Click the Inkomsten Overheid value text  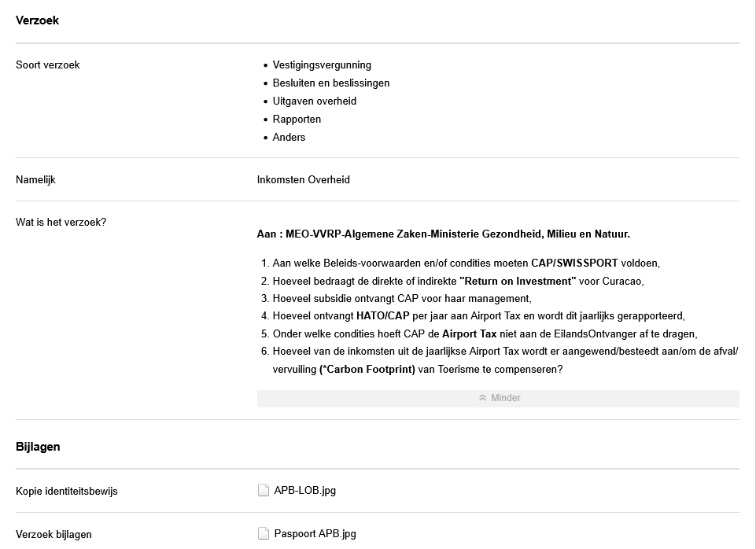(x=304, y=180)
